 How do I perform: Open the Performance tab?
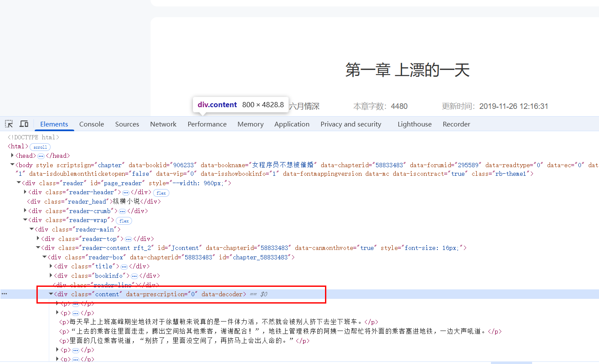[207, 124]
